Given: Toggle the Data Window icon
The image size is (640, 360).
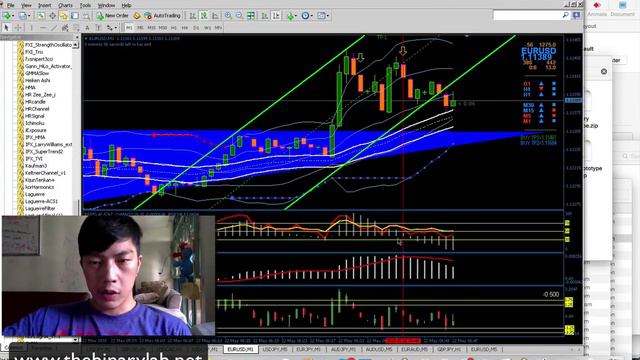Looking at the screenshot, I should pyautogui.click(x=52, y=16).
